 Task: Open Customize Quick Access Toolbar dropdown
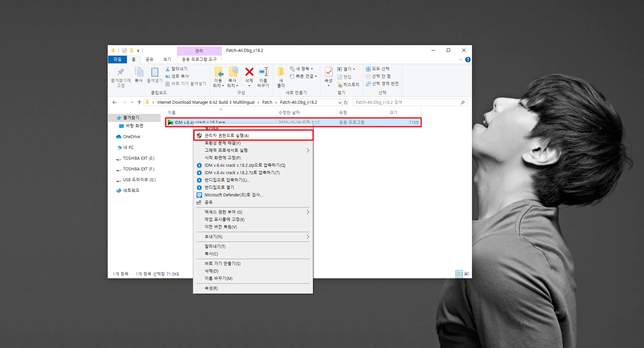(138, 51)
